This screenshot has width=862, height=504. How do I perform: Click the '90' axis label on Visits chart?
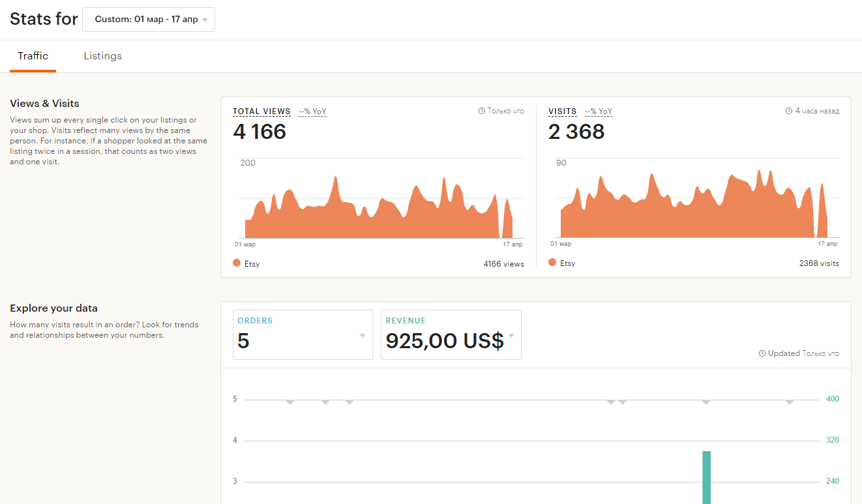[561, 163]
